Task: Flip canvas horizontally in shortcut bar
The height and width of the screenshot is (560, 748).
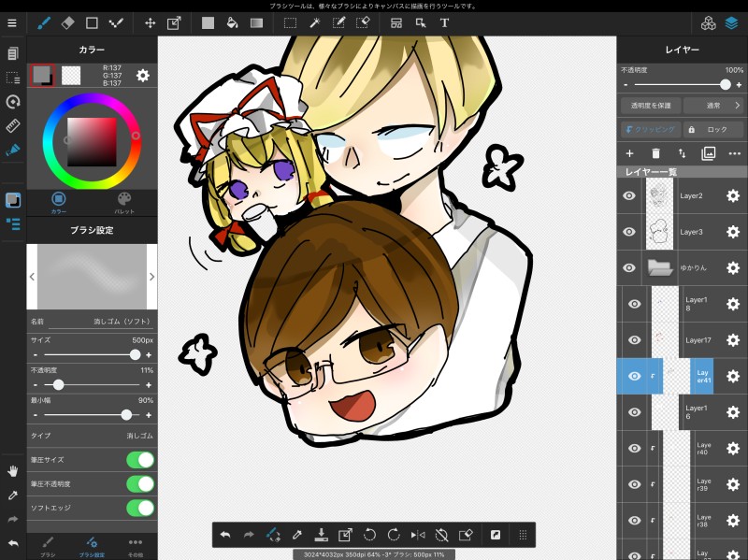Action: point(418,535)
